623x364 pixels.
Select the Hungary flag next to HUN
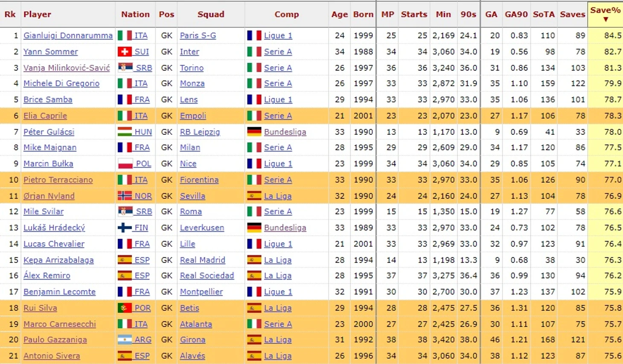pyautogui.click(x=125, y=132)
